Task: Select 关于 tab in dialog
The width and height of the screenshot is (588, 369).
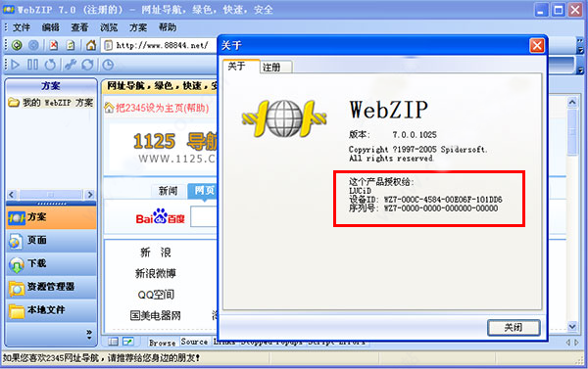Action: [x=241, y=66]
